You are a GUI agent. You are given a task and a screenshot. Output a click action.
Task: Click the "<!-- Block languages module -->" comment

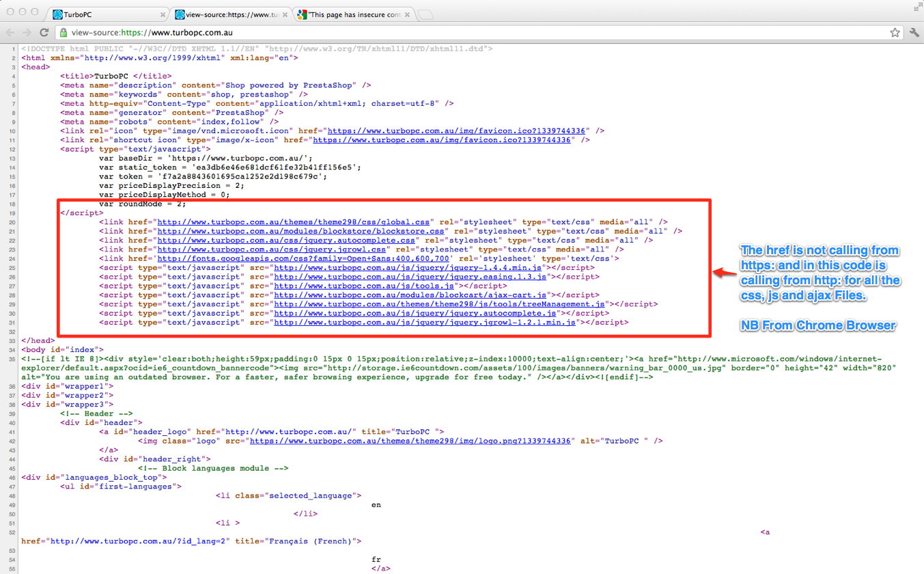coord(213,469)
